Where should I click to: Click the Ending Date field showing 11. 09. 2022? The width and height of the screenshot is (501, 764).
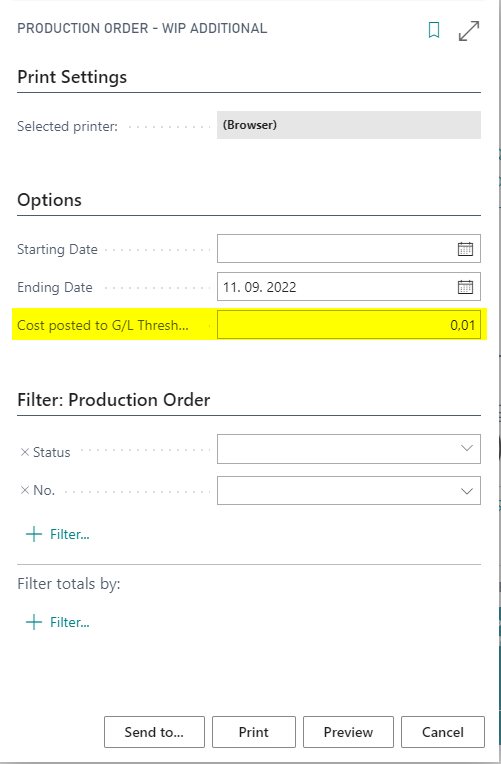pos(348,287)
